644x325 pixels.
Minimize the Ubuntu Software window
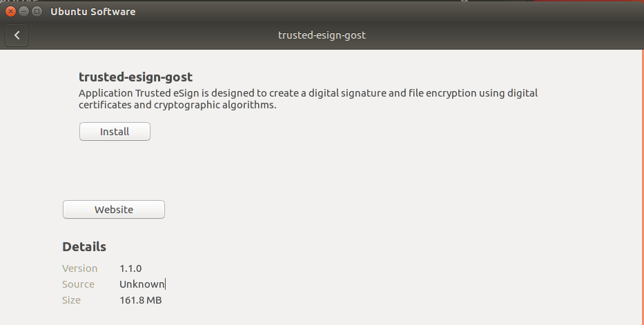[23, 11]
